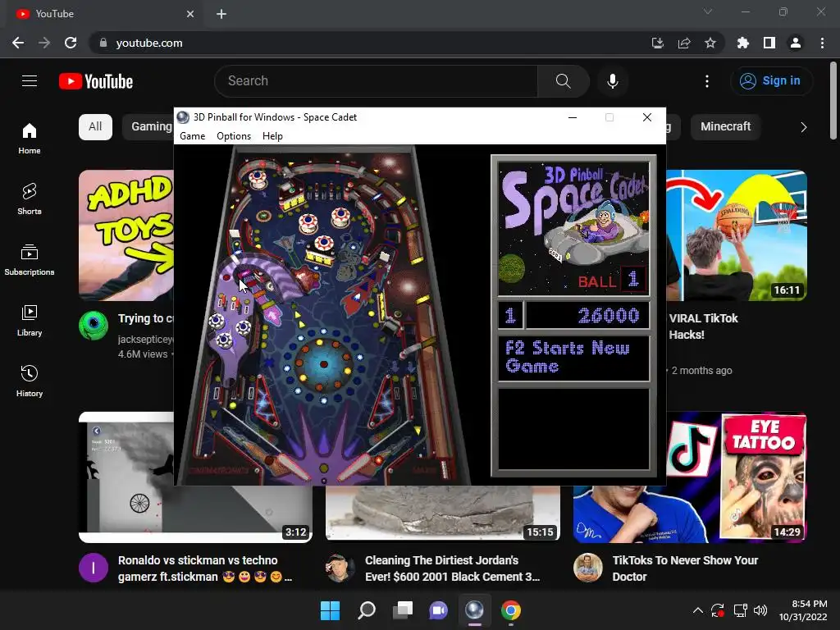
Task: Click the search magnifier button in YouTube
Action: point(563,81)
